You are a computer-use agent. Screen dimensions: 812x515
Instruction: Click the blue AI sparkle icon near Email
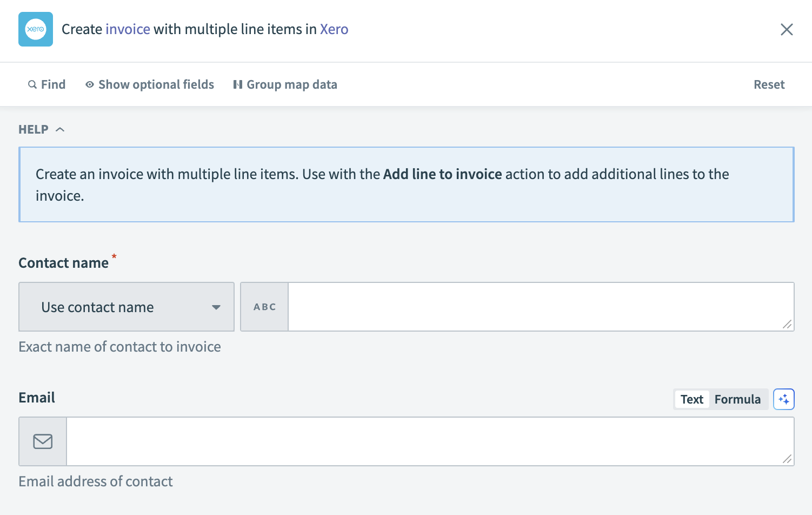point(784,399)
